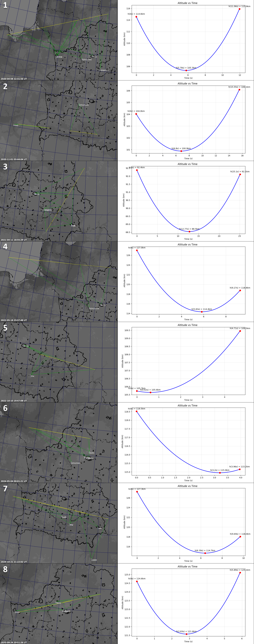Click the Gayany station label on map 6
This screenshot has height=644, width=254.
pos(92,453)
